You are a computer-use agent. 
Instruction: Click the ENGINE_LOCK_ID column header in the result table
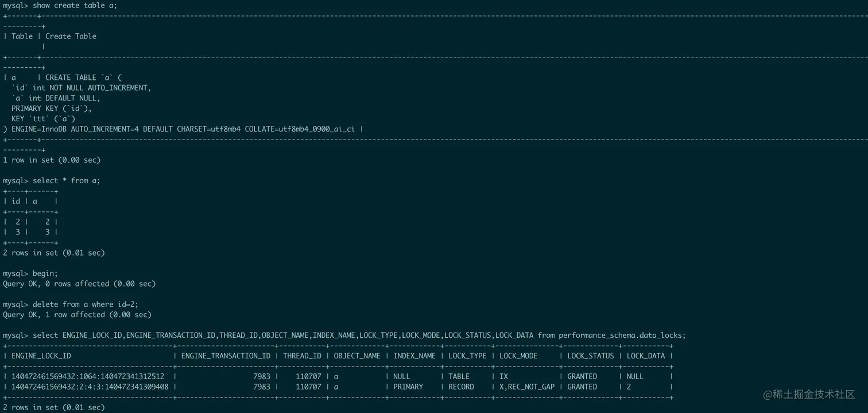(41, 356)
